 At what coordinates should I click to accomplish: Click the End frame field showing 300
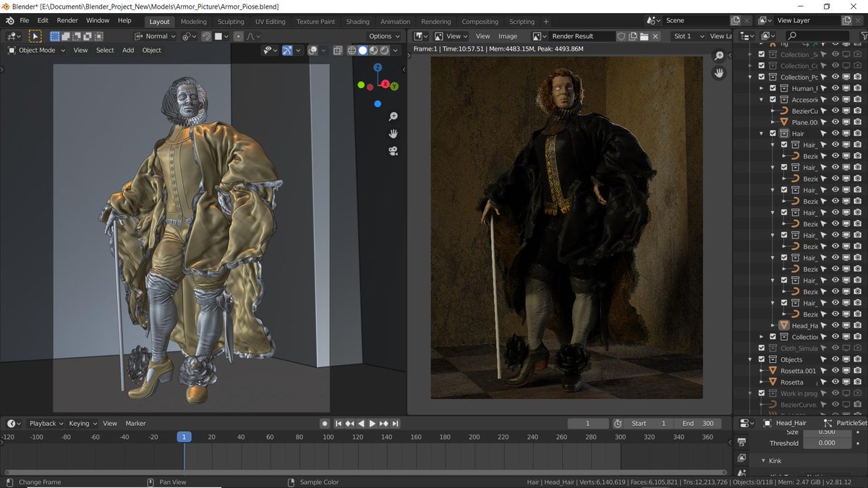click(699, 424)
